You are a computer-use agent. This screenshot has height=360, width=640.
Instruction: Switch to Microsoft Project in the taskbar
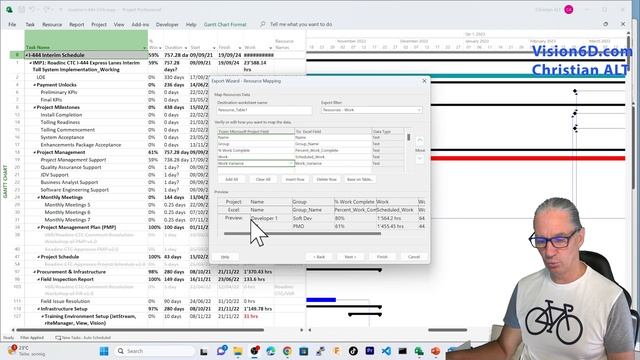coord(419,351)
